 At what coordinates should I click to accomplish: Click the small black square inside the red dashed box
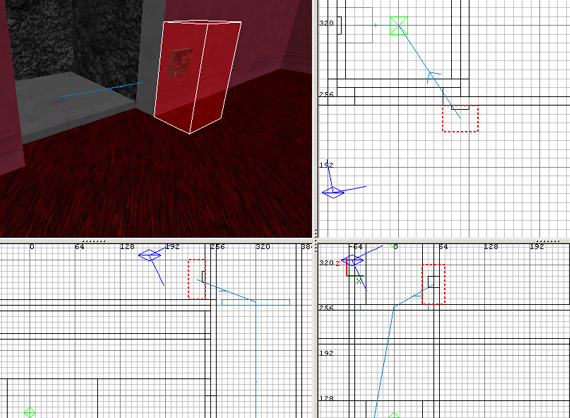tap(433, 282)
